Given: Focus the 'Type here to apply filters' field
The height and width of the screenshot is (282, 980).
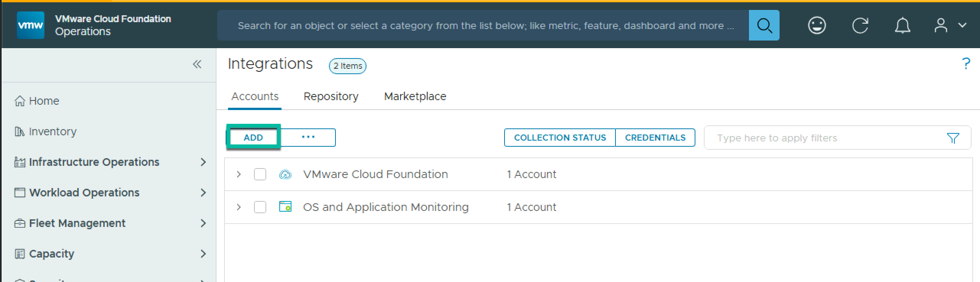Looking at the screenshot, I should pos(822,138).
